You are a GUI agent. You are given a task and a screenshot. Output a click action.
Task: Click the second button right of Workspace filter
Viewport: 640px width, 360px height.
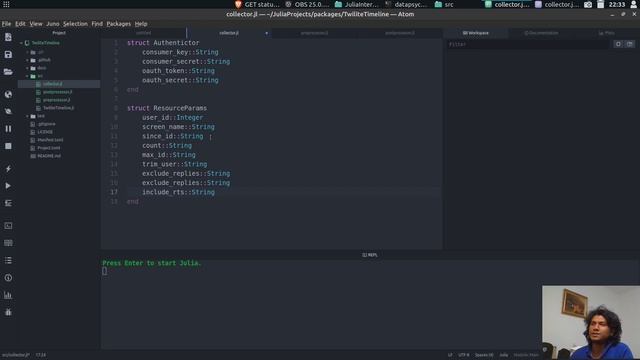[x=630, y=44]
